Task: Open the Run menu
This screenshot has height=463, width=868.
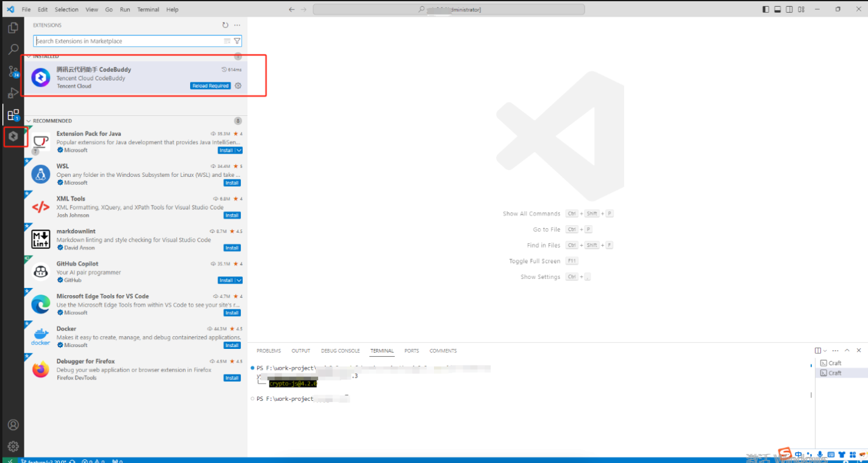Action: [125, 10]
